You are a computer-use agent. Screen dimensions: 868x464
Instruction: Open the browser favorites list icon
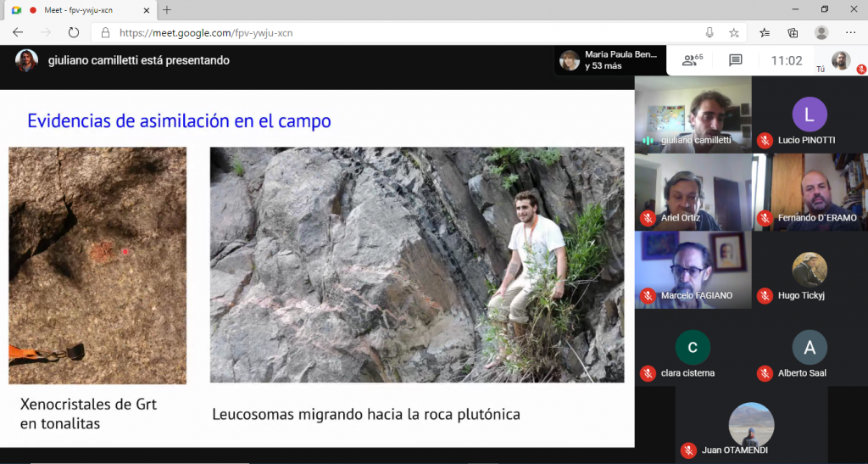pos(765,33)
